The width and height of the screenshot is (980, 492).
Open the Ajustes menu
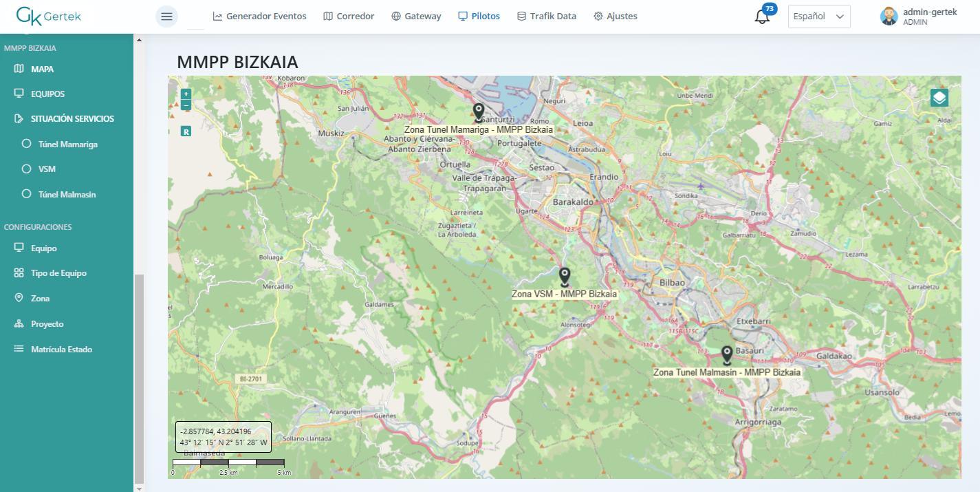click(x=616, y=16)
